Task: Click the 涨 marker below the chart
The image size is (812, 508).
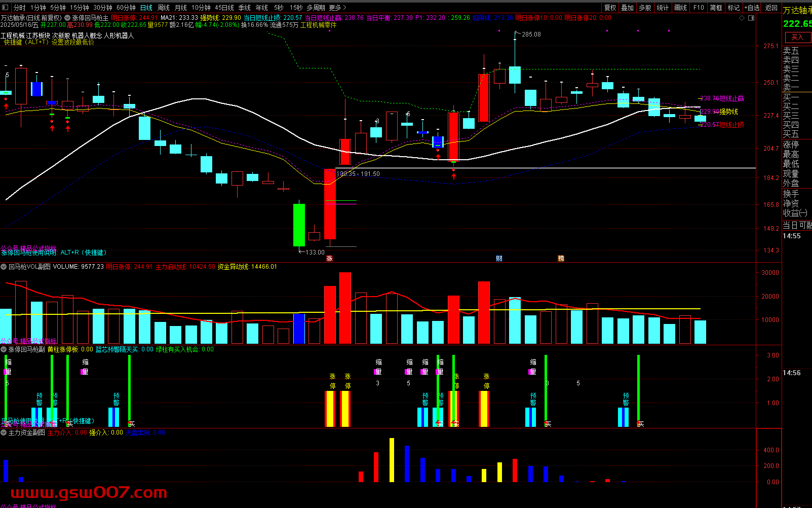Action: pos(329,259)
